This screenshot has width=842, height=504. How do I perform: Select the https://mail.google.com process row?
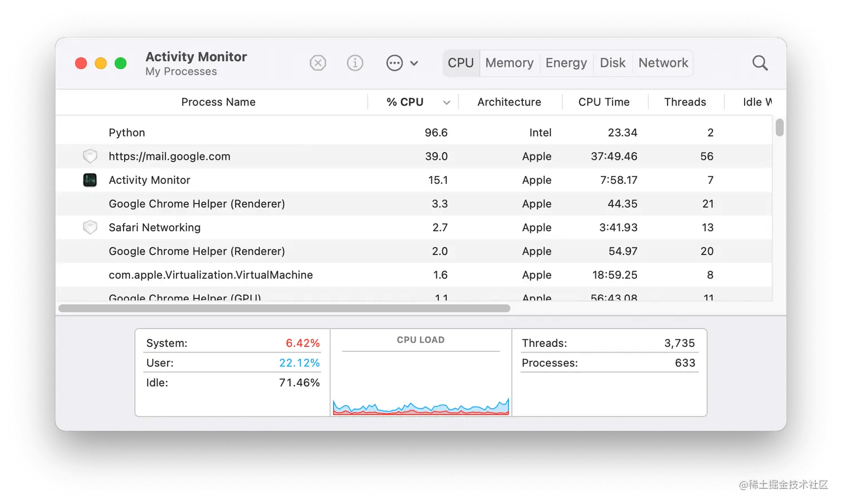pyautogui.click(x=414, y=156)
